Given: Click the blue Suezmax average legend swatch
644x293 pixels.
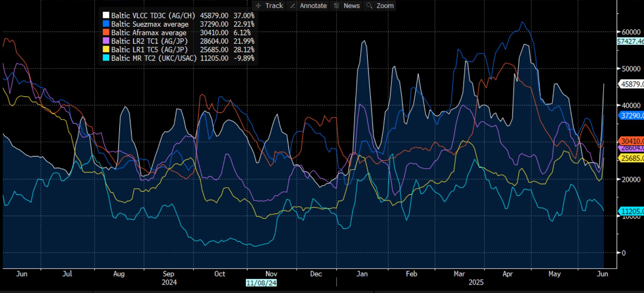Looking at the screenshot, I should click(x=106, y=24).
